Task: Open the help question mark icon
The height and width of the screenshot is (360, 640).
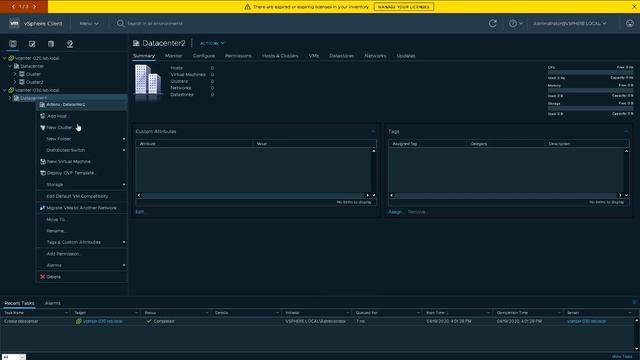Action: (513, 23)
